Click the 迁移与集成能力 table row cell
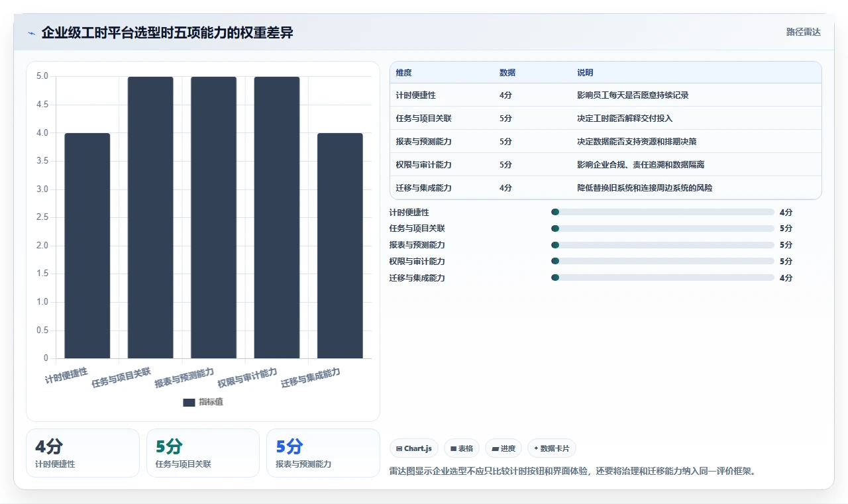 [x=424, y=188]
